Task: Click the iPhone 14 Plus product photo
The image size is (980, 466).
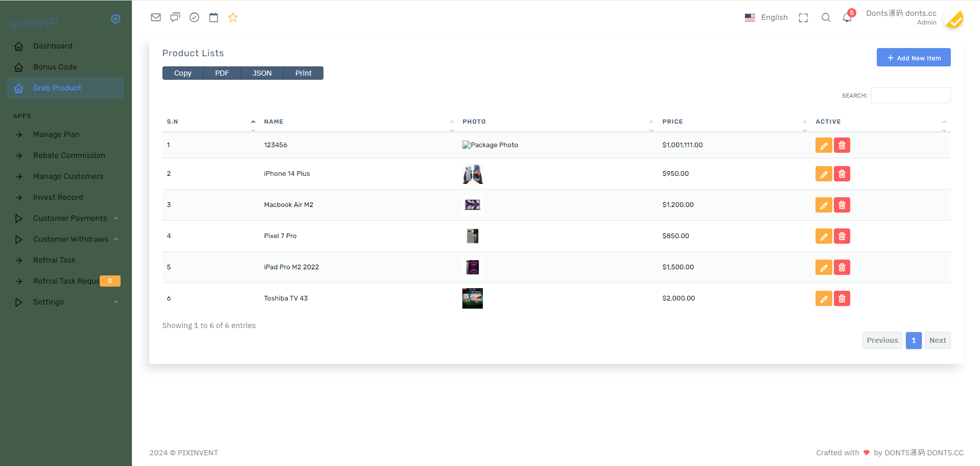Action: pyautogui.click(x=473, y=174)
